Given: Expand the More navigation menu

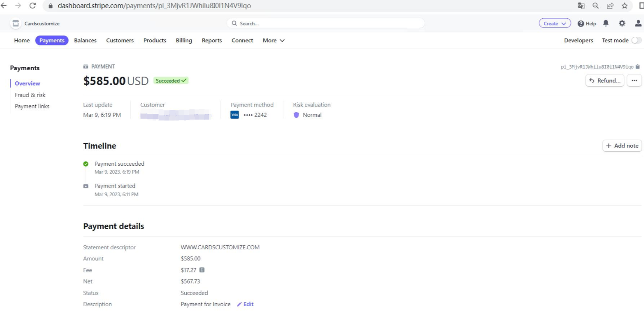Looking at the screenshot, I should 274,40.
